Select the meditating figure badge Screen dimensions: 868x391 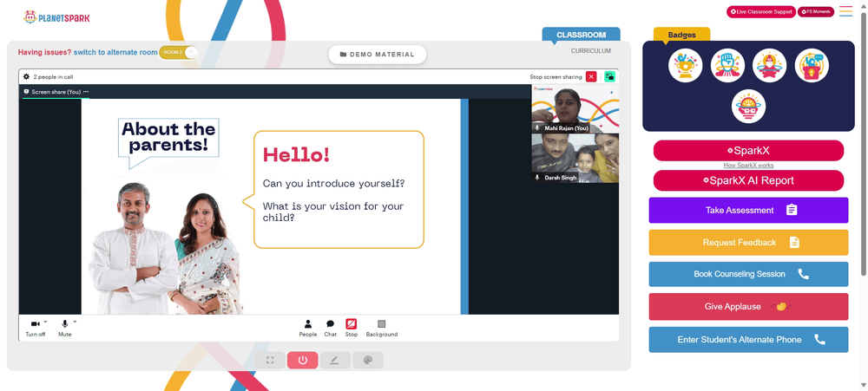pos(769,66)
